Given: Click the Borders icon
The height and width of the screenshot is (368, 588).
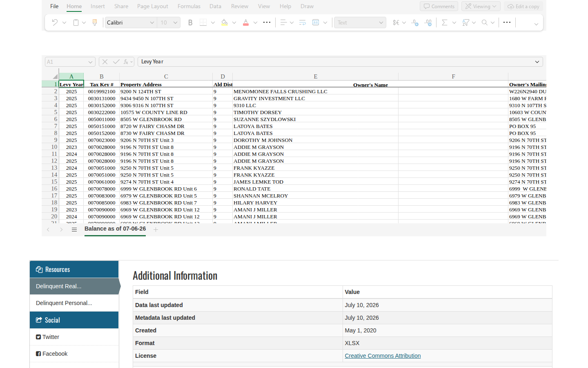Looking at the screenshot, I should pos(203,22).
